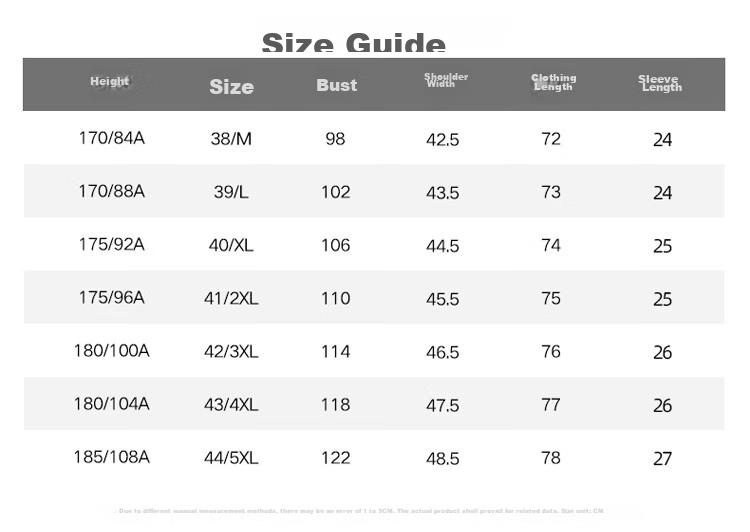Select the 38/M size cell

(231, 139)
